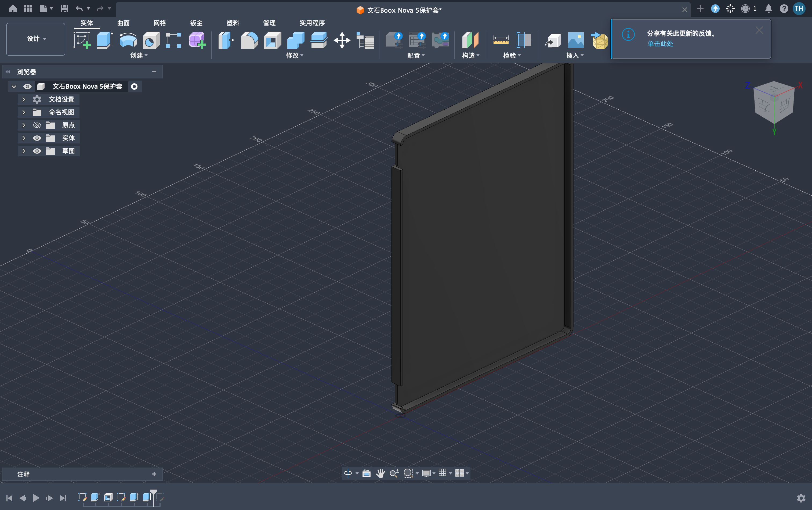Viewport: 812px width, 510px height.
Task: Open the notifications bell
Action: coord(769,8)
